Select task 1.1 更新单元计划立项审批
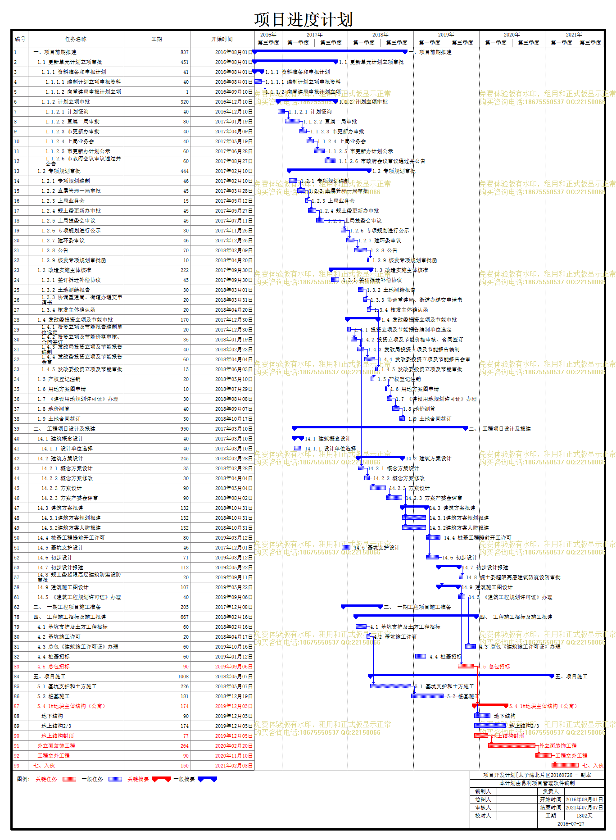Viewport: 616px width, 840px height. pyautogui.click(x=133, y=62)
